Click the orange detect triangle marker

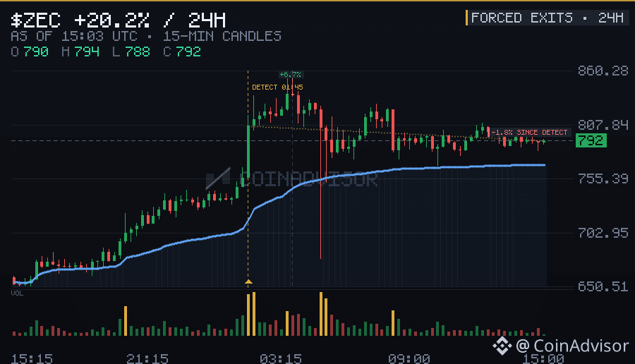pos(248,281)
